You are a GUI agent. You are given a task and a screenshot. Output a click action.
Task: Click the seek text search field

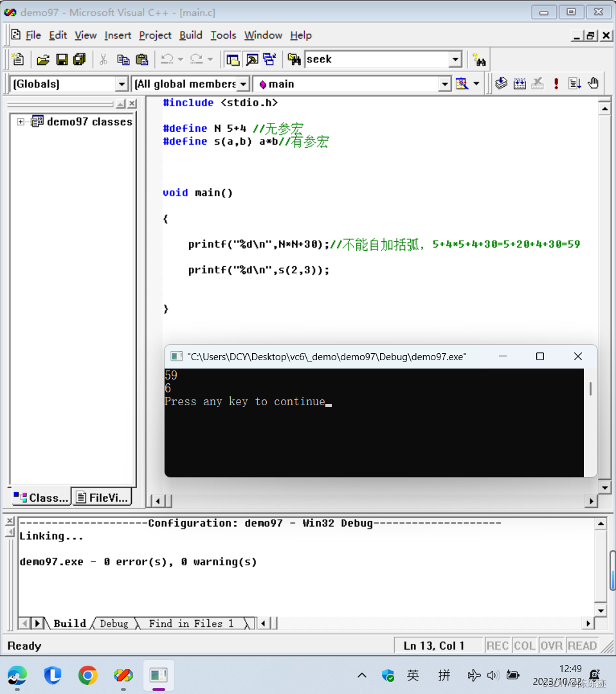377,59
